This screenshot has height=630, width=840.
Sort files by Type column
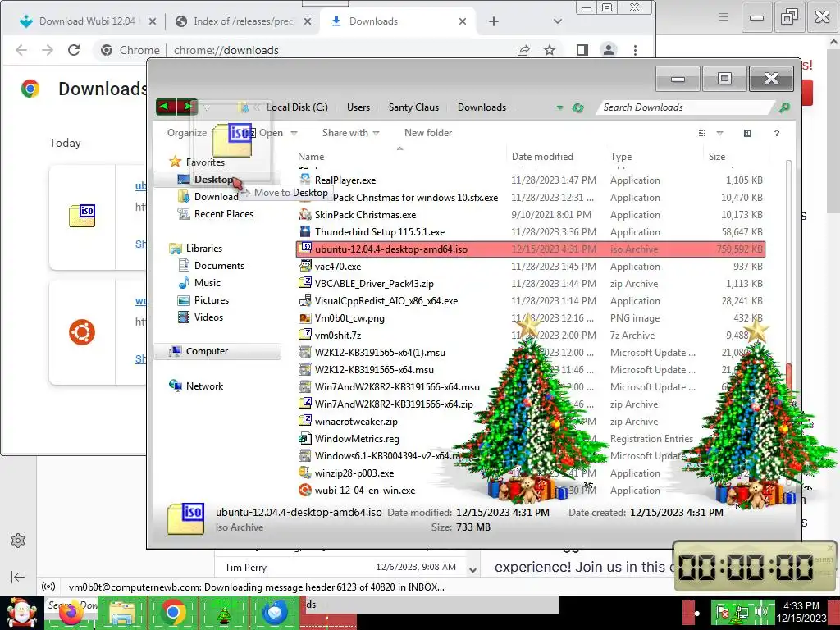(621, 157)
